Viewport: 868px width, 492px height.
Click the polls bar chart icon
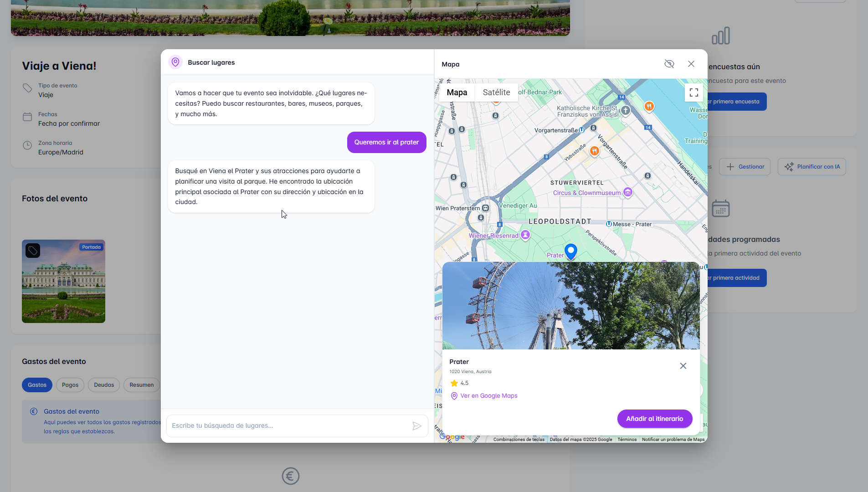point(721,36)
